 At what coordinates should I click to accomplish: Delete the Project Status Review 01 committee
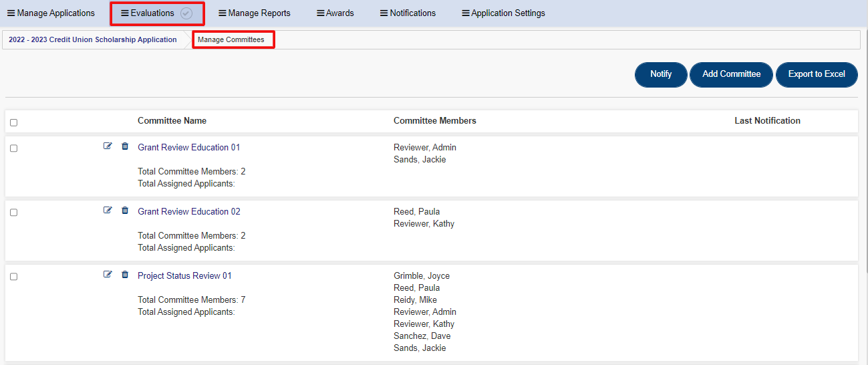pos(125,274)
